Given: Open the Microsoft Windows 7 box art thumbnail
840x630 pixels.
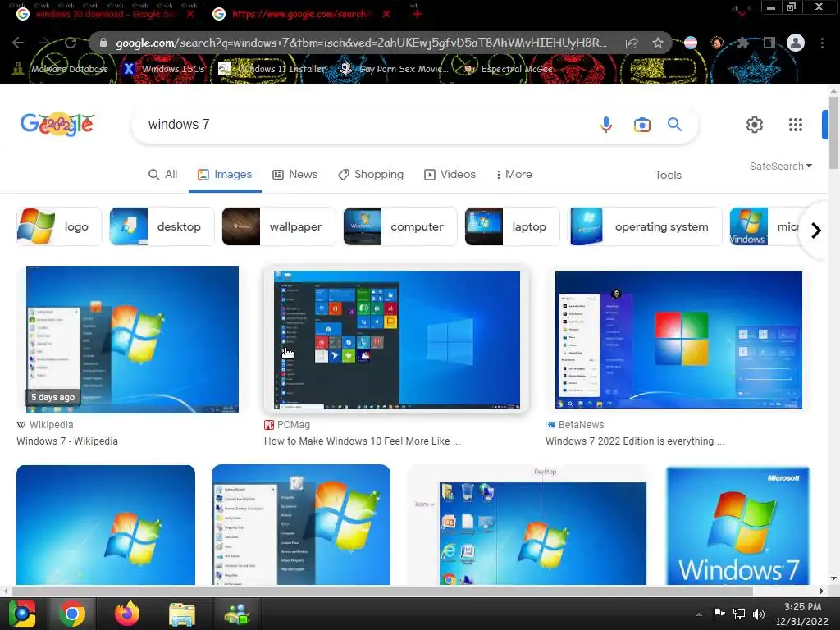Looking at the screenshot, I should [x=737, y=526].
